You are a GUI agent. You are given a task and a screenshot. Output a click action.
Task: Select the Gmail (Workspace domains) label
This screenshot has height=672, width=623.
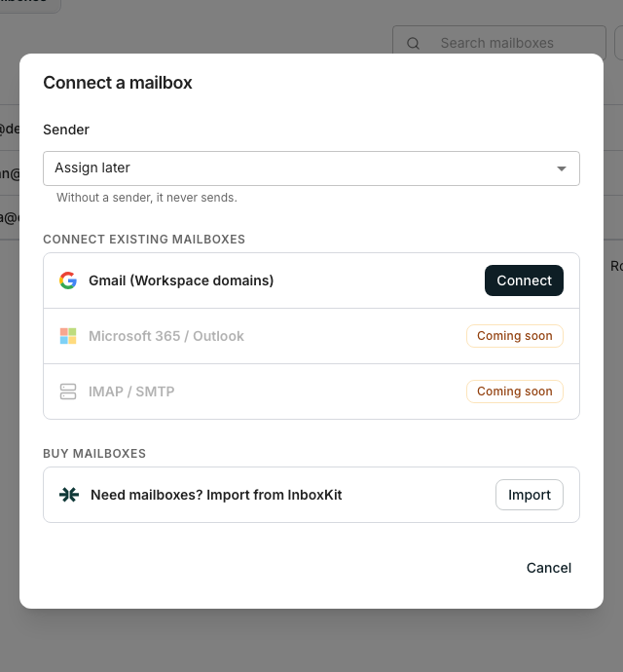(x=181, y=280)
